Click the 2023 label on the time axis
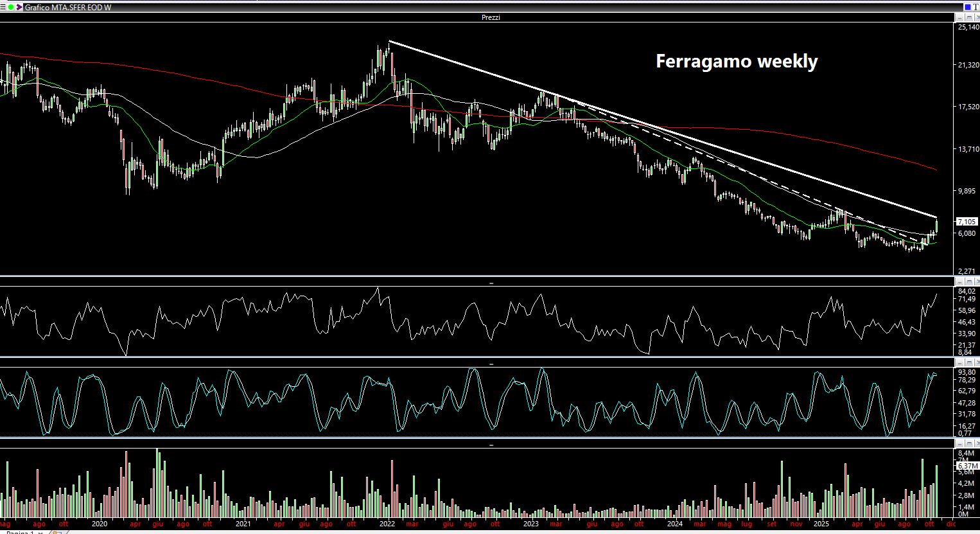Image resolution: width=980 pixels, height=534 pixels. 530,524
